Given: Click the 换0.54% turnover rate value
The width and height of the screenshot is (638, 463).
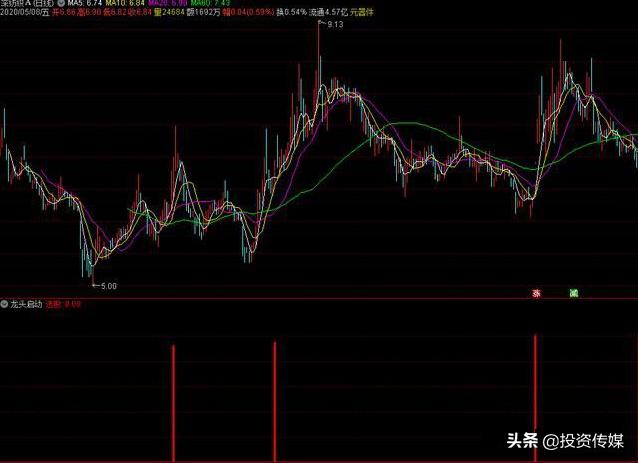Looking at the screenshot, I should 292,12.
